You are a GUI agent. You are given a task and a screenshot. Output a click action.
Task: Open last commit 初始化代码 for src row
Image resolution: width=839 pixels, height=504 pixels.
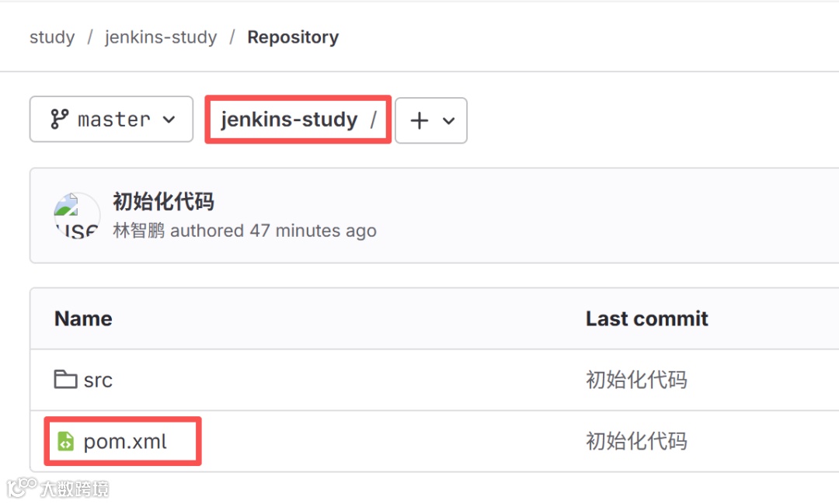[636, 380]
